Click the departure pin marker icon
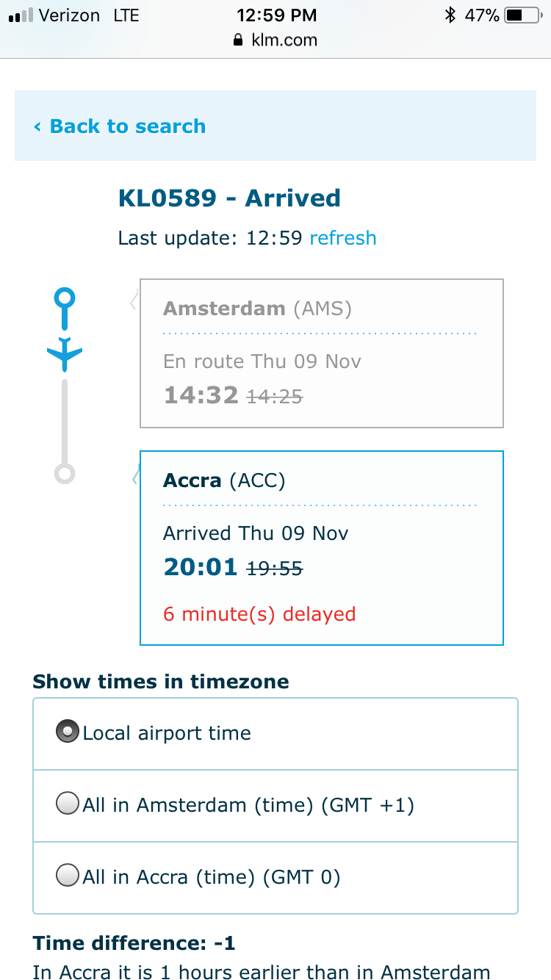 pyautogui.click(x=65, y=301)
